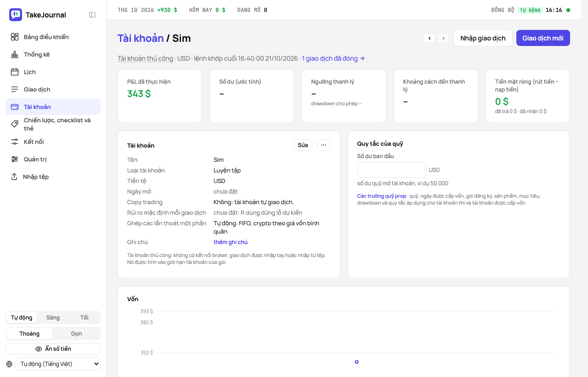This screenshot has height=377, width=588.
Task: Click Tài khoản breadcrumb link
Action: 141,38
